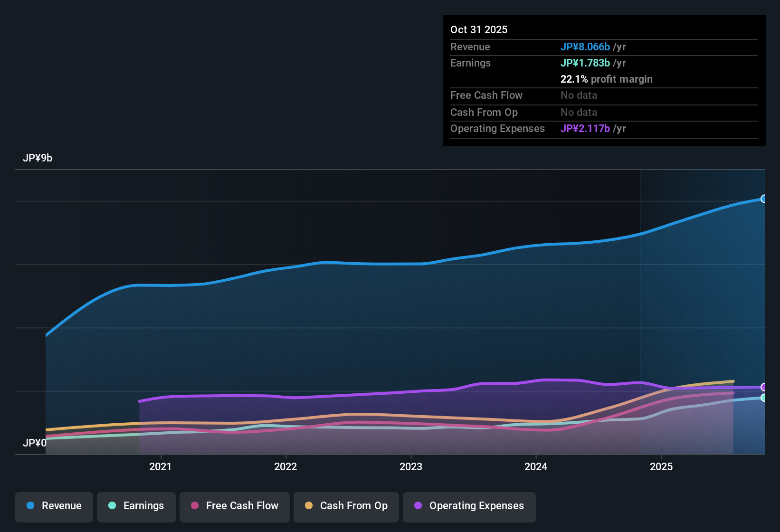Click the JP¥2.117b operating expenses value
780x532 pixels.
click(585, 128)
